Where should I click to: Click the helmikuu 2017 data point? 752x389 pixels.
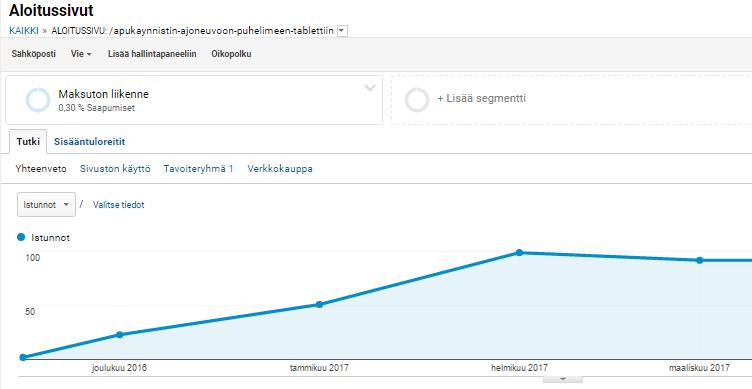(x=519, y=252)
